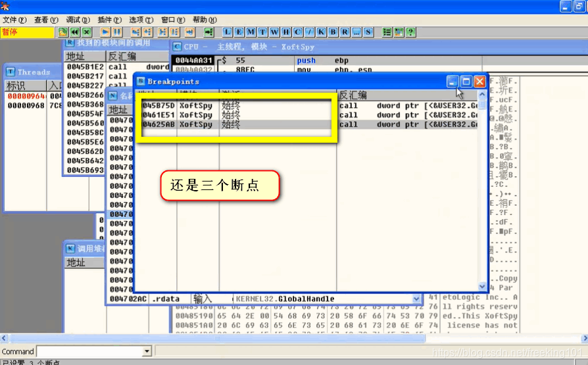Screen dimensions: 588x365
Task: Click the Breakpoints window scroll-down arrow
Action: pos(482,286)
